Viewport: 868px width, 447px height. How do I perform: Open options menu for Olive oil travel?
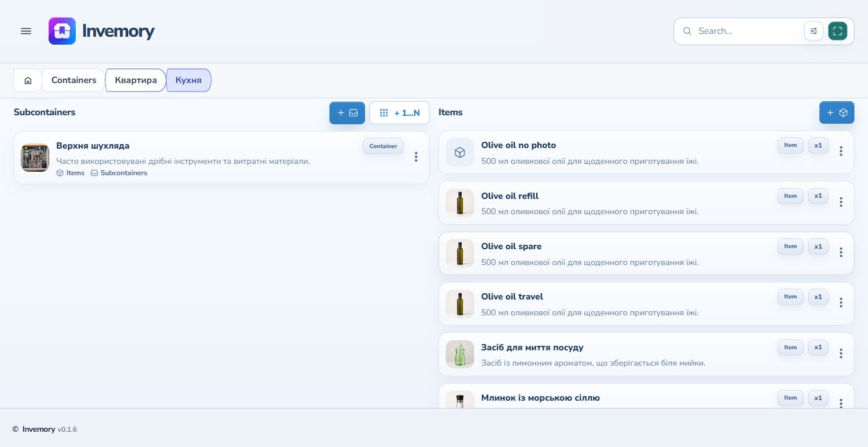[841, 303]
